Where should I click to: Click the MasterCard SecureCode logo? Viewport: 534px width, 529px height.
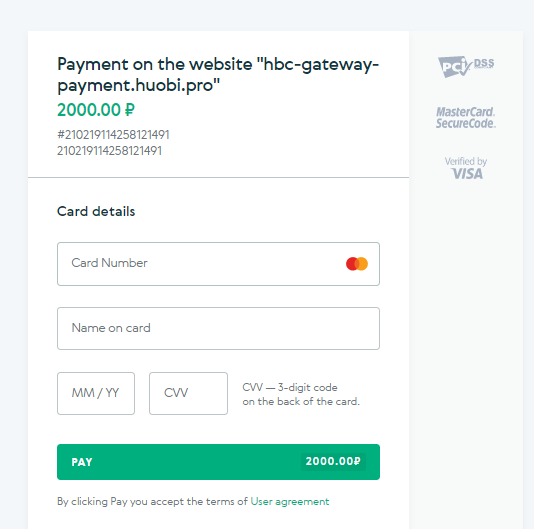466,118
